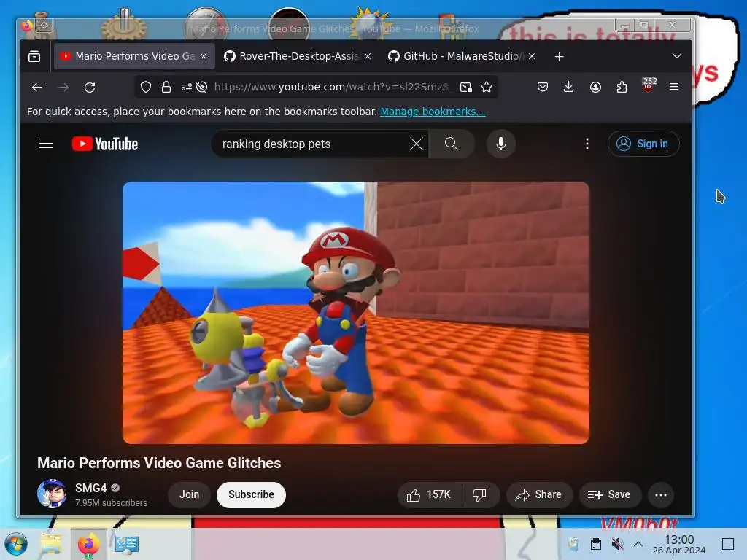The width and height of the screenshot is (747, 560).
Task: Run YouTube search with magnifier button
Action: 451,144
